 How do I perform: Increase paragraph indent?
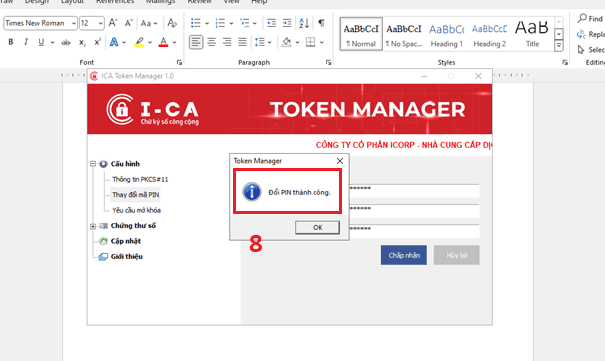287,23
